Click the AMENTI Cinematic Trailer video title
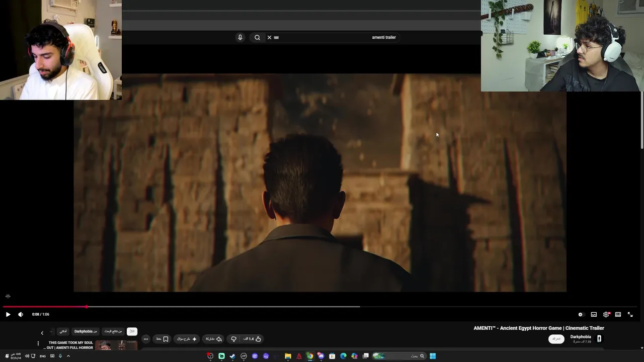644x362 pixels. tap(539, 328)
